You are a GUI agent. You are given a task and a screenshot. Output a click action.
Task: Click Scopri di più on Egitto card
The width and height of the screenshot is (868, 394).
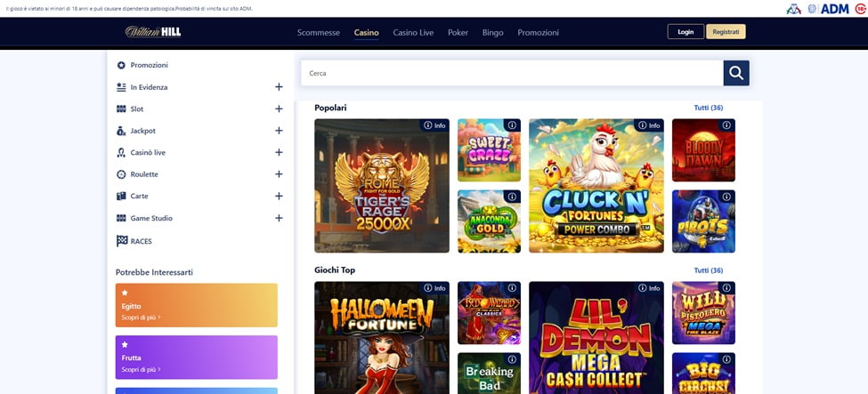click(142, 318)
